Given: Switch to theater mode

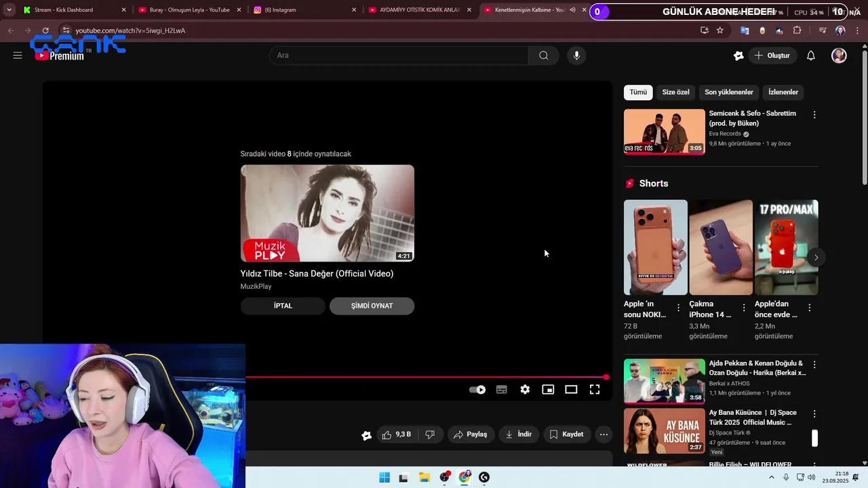Looking at the screenshot, I should (x=571, y=390).
